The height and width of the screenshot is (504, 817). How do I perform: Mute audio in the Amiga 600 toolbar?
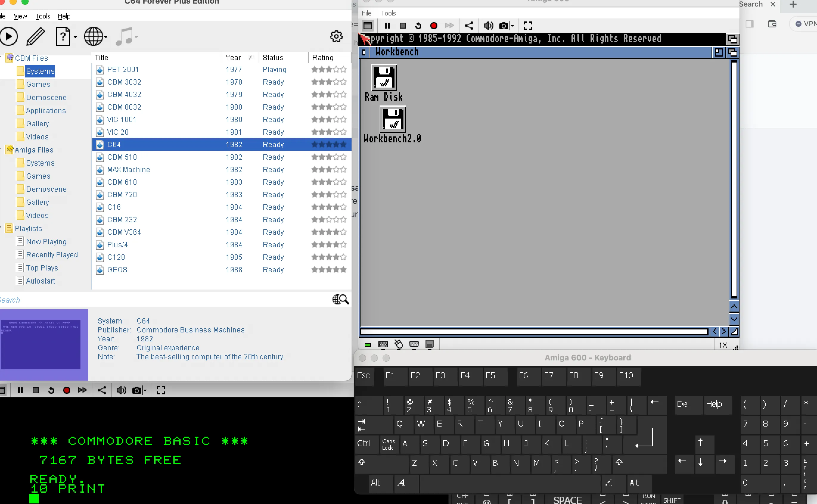point(488,26)
